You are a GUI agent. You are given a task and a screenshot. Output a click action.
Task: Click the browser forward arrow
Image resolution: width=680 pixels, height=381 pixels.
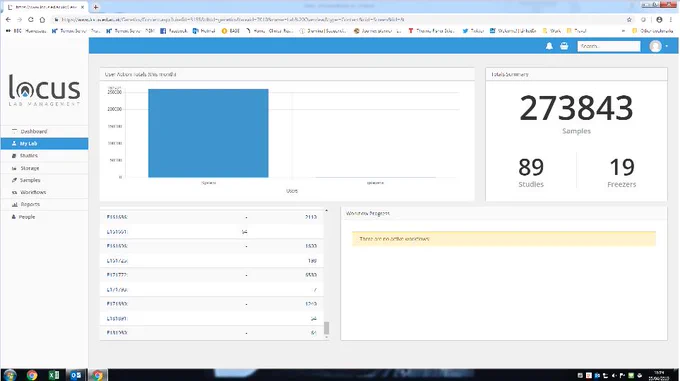click(x=19, y=20)
